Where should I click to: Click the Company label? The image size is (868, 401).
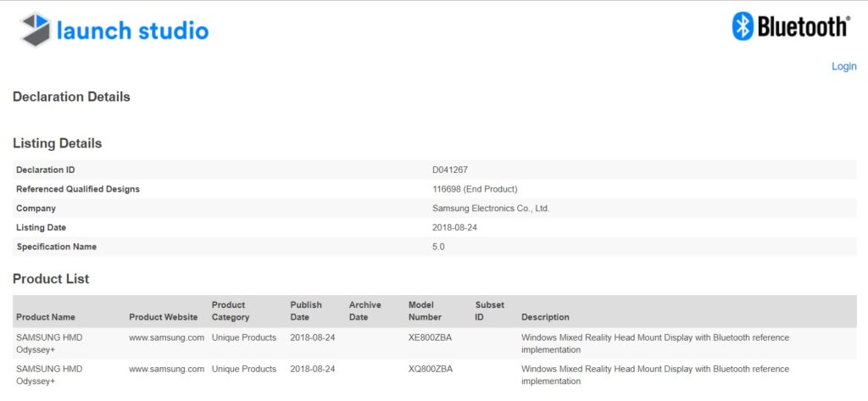tap(36, 209)
